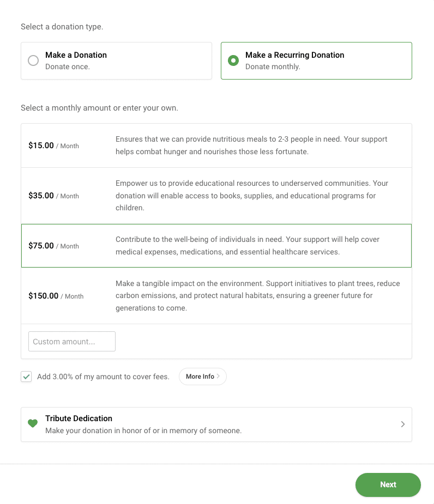The width and height of the screenshot is (434, 504).
Task: Click the green heart icon
Action: click(x=32, y=423)
